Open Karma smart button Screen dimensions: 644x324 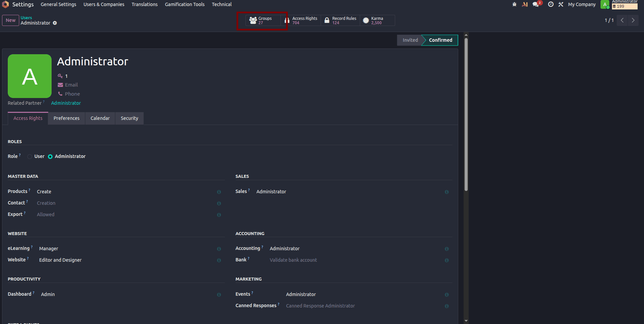click(377, 21)
